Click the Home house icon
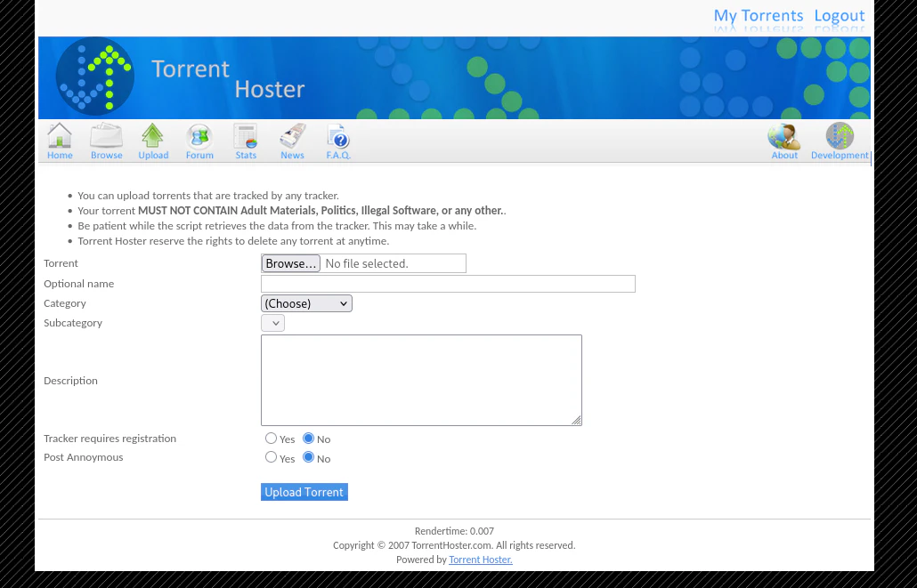 point(60,135)
